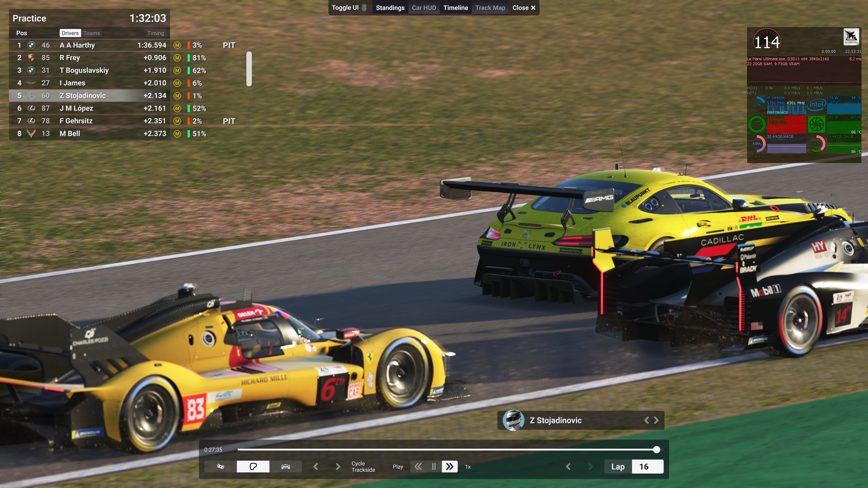868x488 pixels.
Task: Select the car icon camera mode
Action: (x=285, y=467)
